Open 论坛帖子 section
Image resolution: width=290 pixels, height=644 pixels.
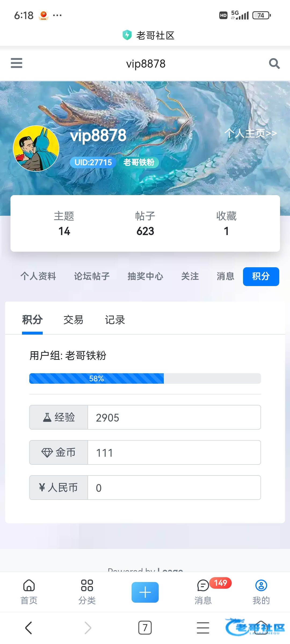92,276
